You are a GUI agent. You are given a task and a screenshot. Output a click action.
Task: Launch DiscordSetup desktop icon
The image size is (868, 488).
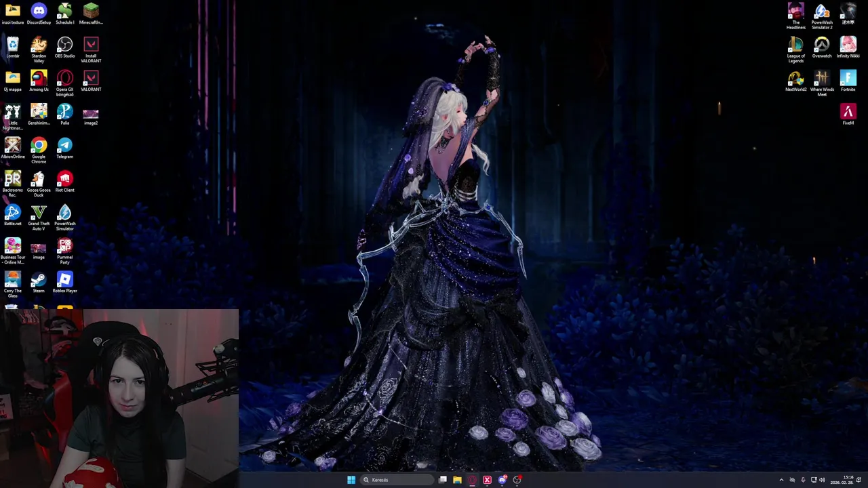(x=39, y=14)
